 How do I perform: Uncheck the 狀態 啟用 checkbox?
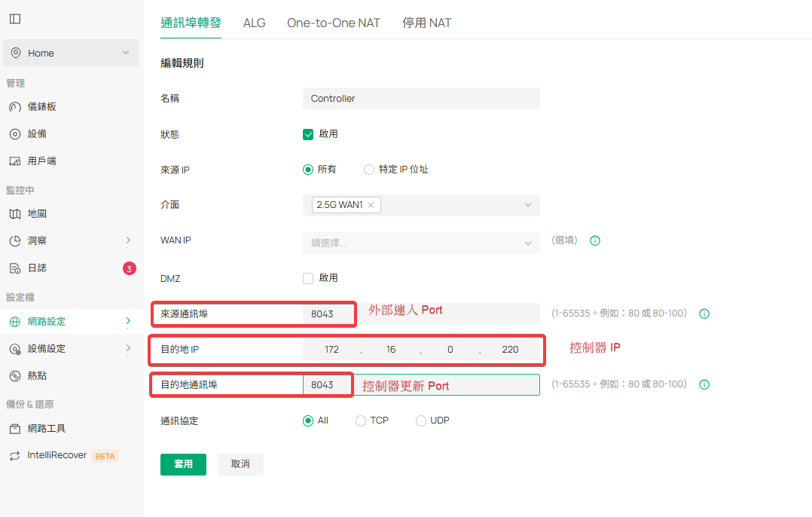[308, 134]
